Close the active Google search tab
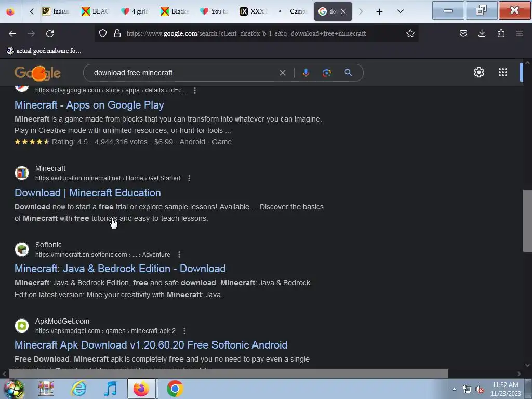This screenshot has width=532, height=399. [x=343, y=11]
